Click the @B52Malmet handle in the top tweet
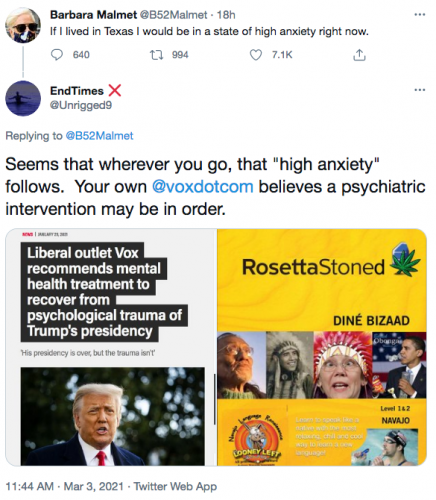 [x=173, y=15]
